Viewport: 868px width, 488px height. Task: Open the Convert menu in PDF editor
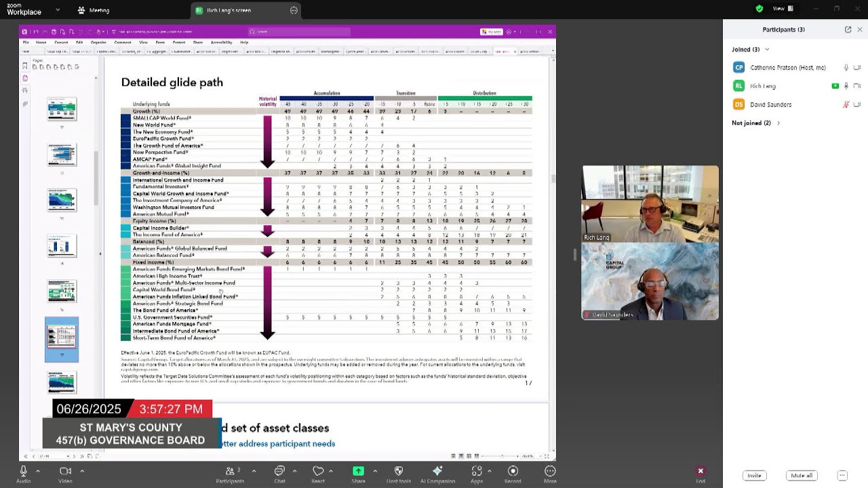coord(61,42)
